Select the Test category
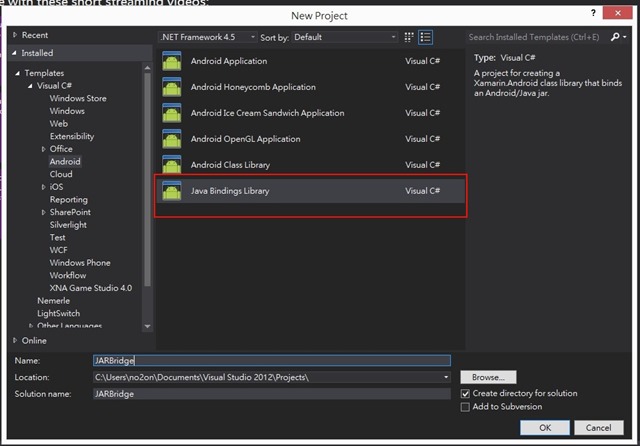Viewport: 640px width, 446px height. click(58, 237)
